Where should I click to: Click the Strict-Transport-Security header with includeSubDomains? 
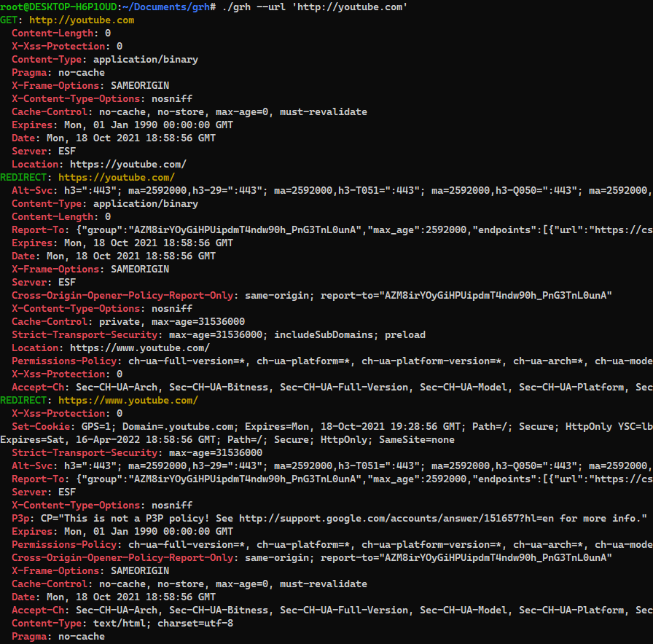pyautogui.click(x=218, y=335)
